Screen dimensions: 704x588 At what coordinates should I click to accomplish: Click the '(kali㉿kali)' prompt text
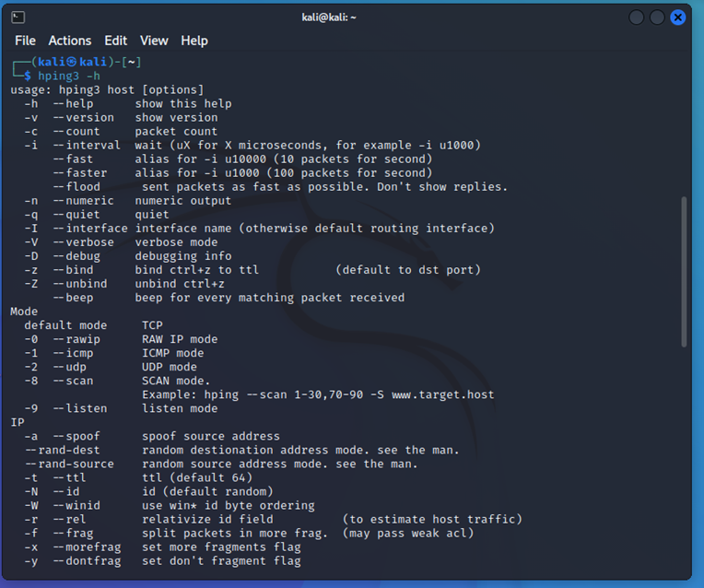click(83, 62)
